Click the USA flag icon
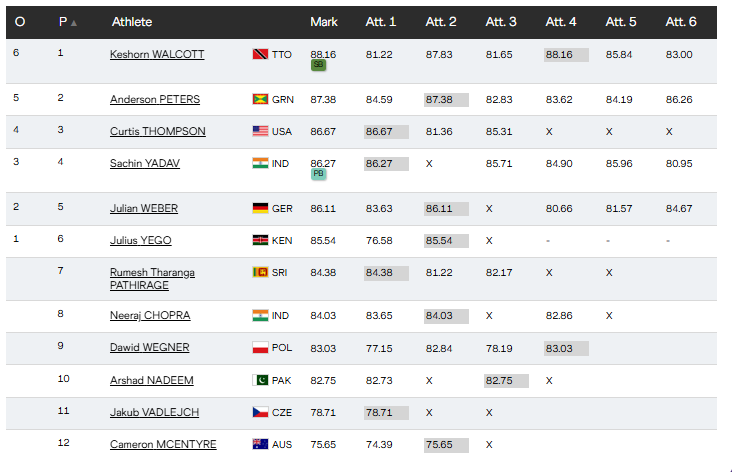Image resolution: width=732 pixels, height=472 pixels. click(x=260, y=131)
